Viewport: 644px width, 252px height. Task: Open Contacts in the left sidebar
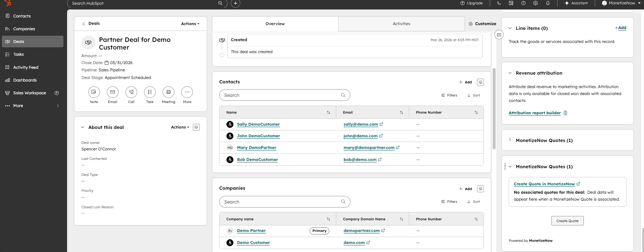tap(32, 16)
